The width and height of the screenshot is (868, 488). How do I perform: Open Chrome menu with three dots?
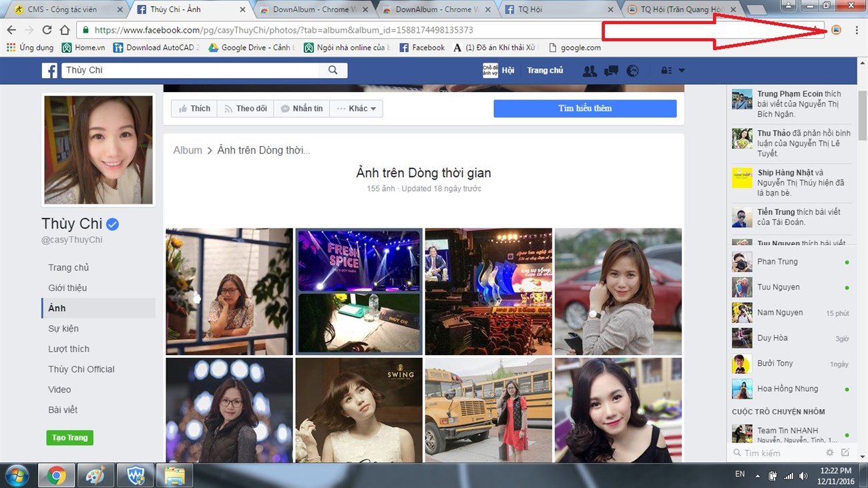coord(858,30)
